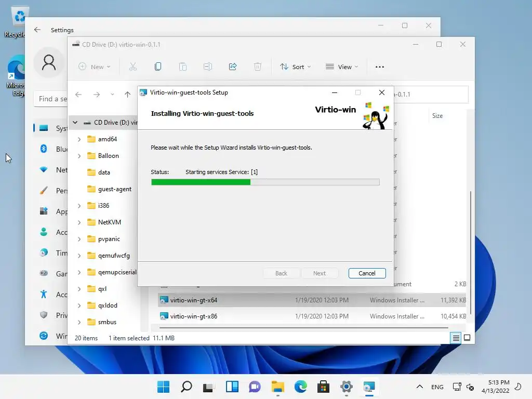Open Network section in Settings sidebar
532x399 pixels.
point(51,170)
